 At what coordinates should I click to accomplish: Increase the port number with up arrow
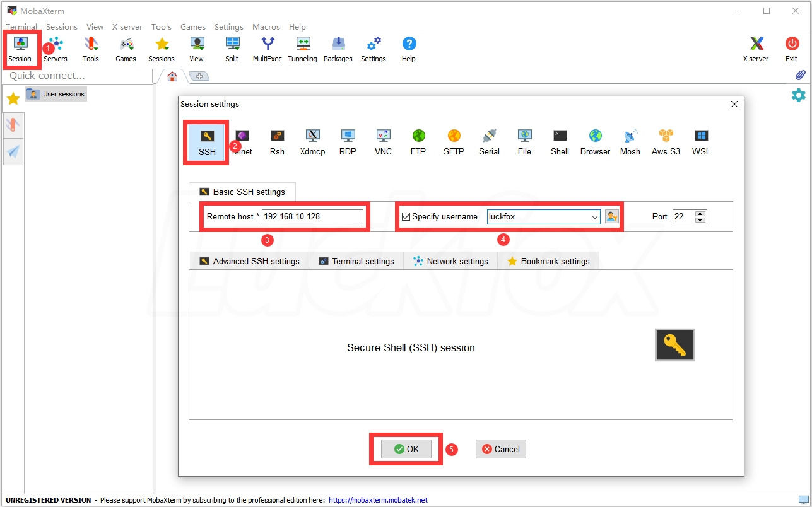(x=700, y=213)
